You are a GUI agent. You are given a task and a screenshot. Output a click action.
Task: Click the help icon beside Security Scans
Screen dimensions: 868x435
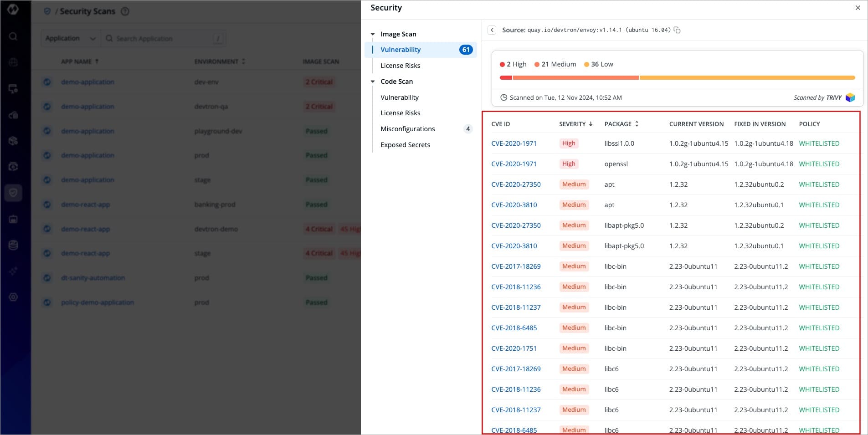pos(125,11)
